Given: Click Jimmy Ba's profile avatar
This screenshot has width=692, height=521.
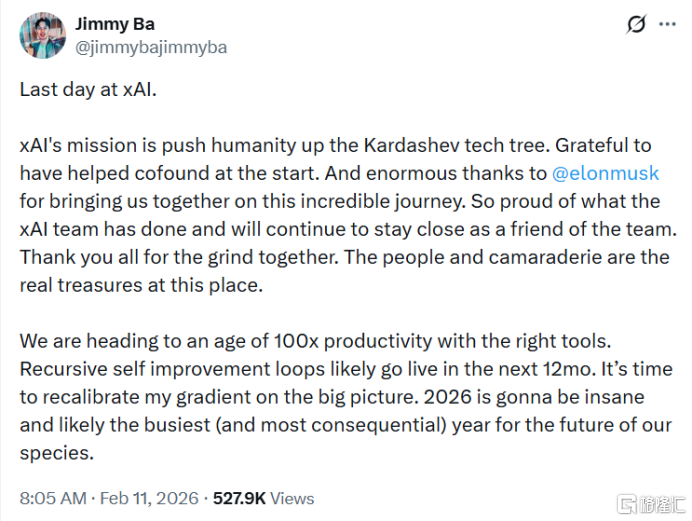Looking at the screenshot, I should coord(43,34).
